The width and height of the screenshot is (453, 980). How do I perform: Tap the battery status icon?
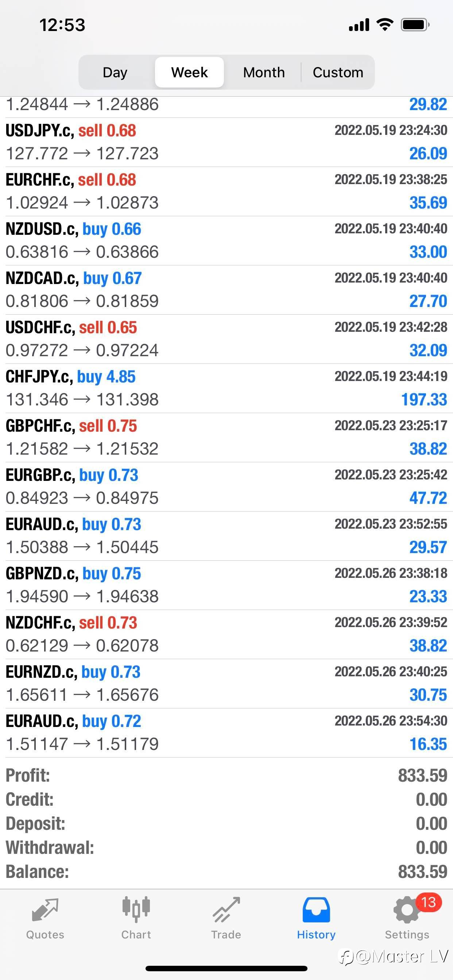(x=415, y=25)
